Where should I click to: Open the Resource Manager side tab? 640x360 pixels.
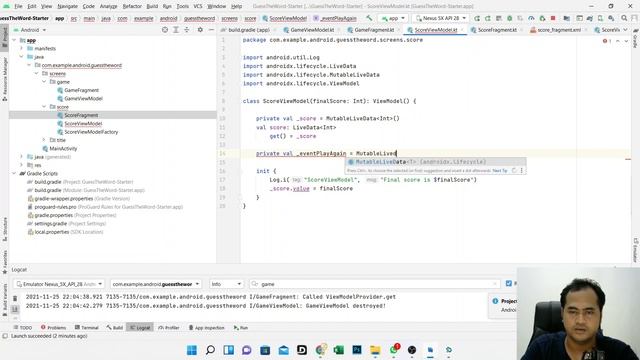(x=4, y=79)
